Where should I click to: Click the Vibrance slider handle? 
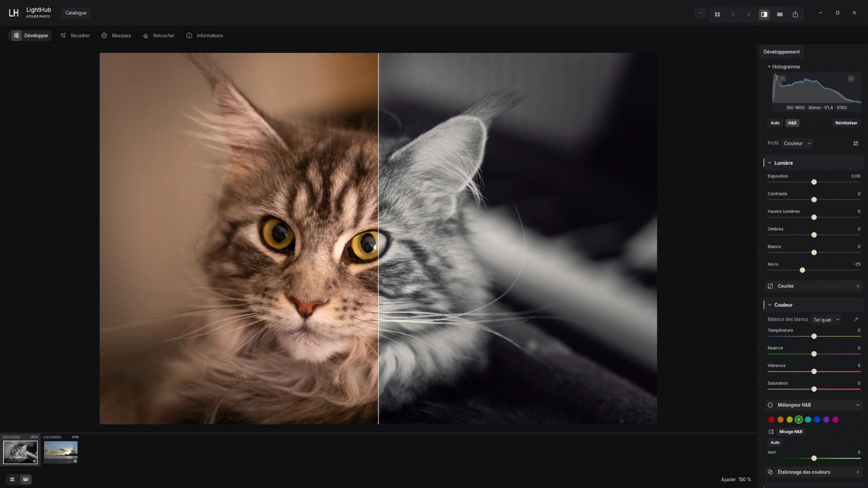click(x=814, y=372)
